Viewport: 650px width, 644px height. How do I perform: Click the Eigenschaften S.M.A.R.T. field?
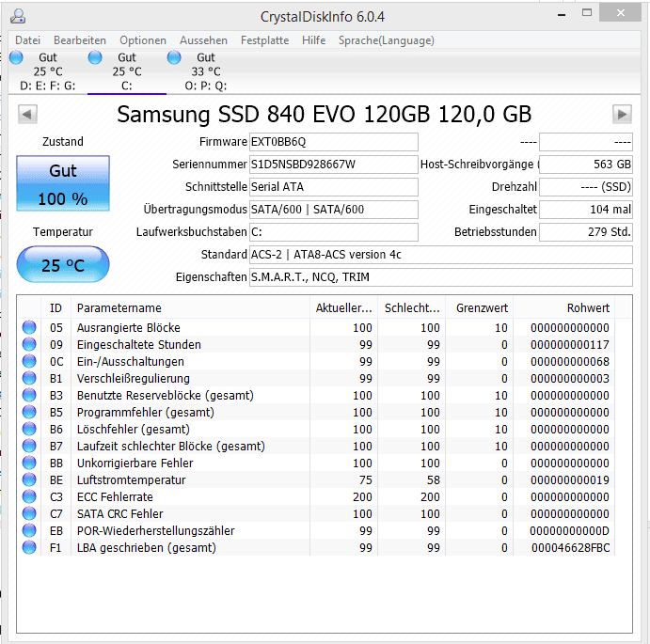(x=441, y=276)
